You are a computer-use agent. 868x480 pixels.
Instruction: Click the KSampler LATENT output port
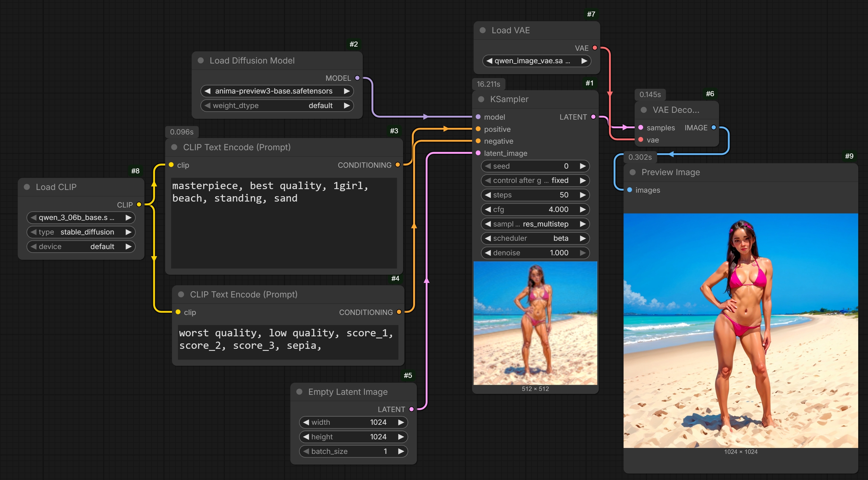pos(593,117)
